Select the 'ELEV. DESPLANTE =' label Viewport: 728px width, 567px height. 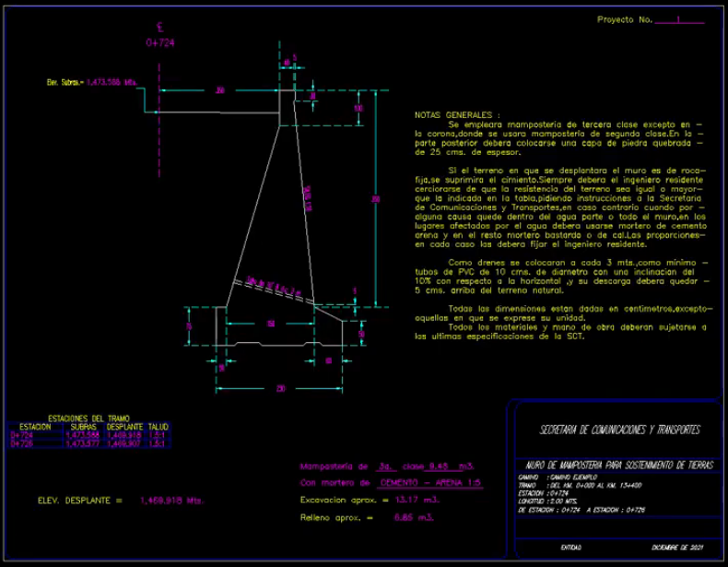pyautogui.click(x=80, y=501)
